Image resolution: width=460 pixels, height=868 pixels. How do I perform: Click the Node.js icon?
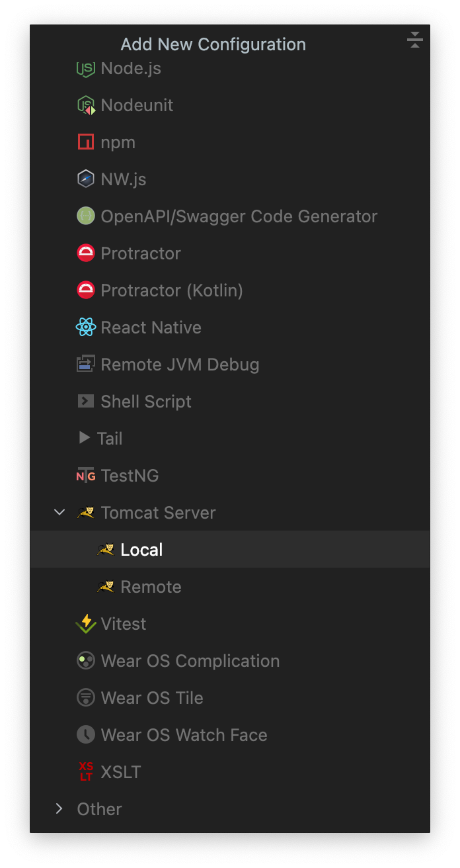86,69
